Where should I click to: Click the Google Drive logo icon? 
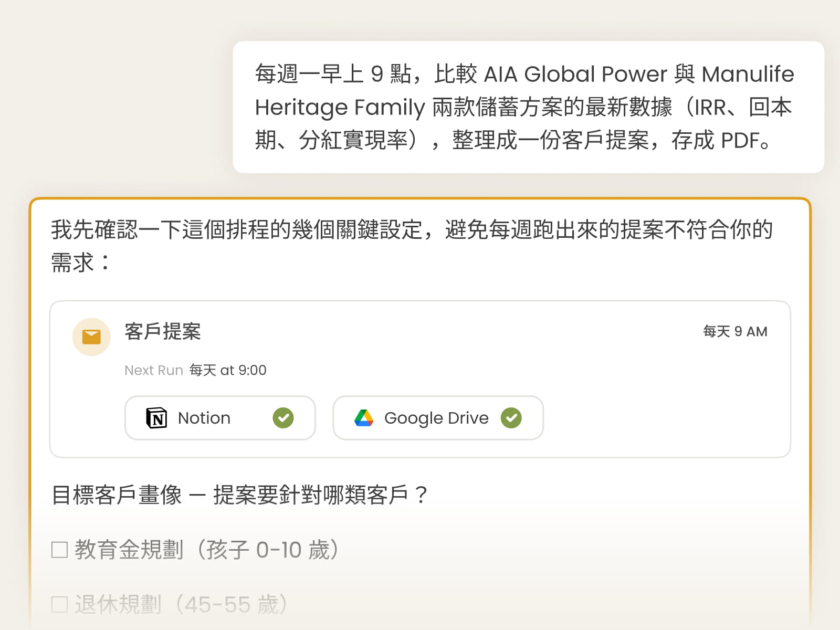(364, 418)
